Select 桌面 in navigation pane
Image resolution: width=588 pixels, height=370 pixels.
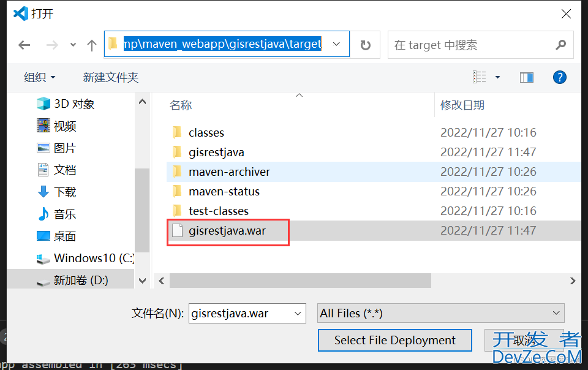pyautogui.click(x=64, y=236)
